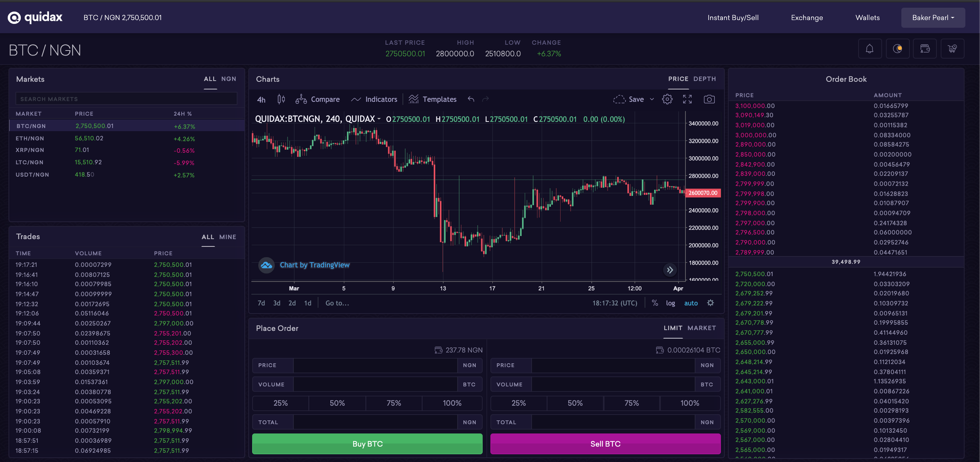The width and height of the screenshot is (980, 462).
Task: Click the Quidax logo
Action: coord(35,17)
